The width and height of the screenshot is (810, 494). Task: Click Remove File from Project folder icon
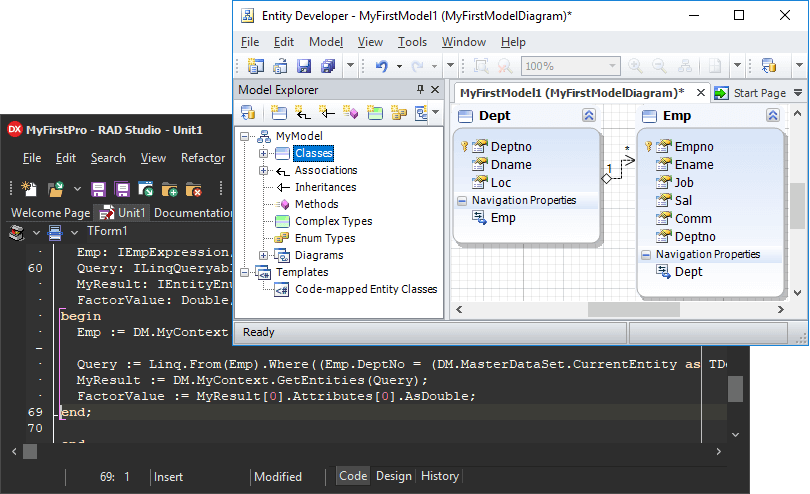(x=193, y=188)
